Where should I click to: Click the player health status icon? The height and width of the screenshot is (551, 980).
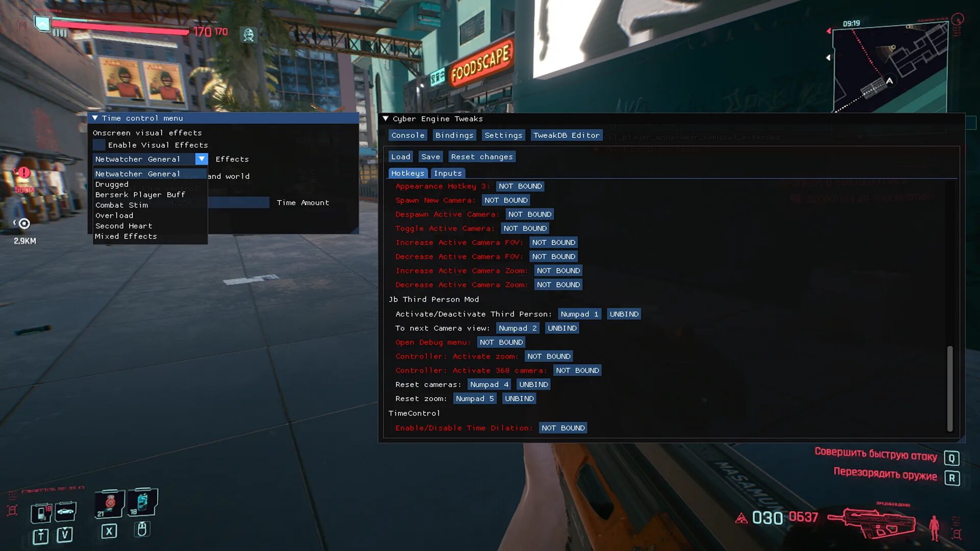(x=249, y=32)
